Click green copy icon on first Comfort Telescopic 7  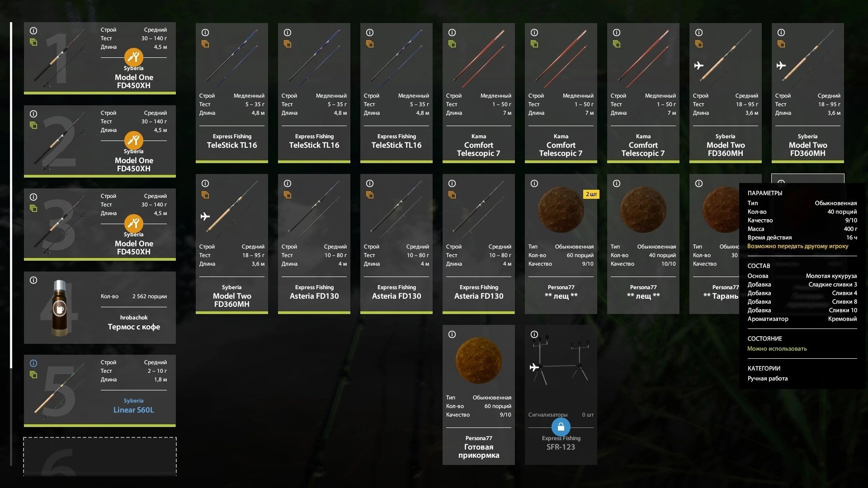(452, 44)
